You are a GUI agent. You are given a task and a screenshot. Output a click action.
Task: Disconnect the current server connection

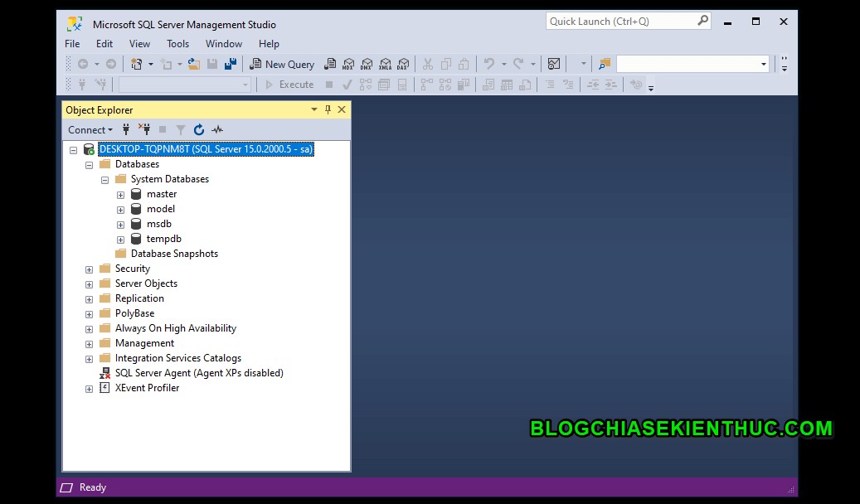(x=144, y=129)
